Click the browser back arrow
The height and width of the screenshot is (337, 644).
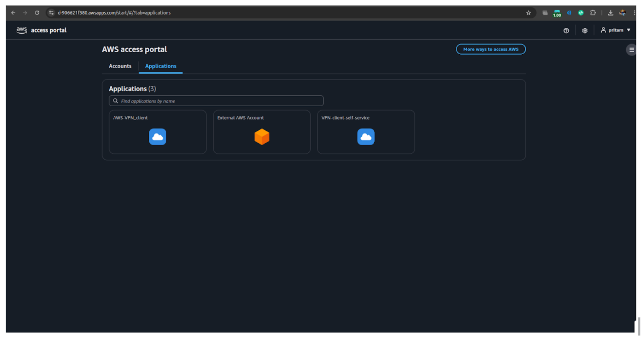tap(13, 13)
